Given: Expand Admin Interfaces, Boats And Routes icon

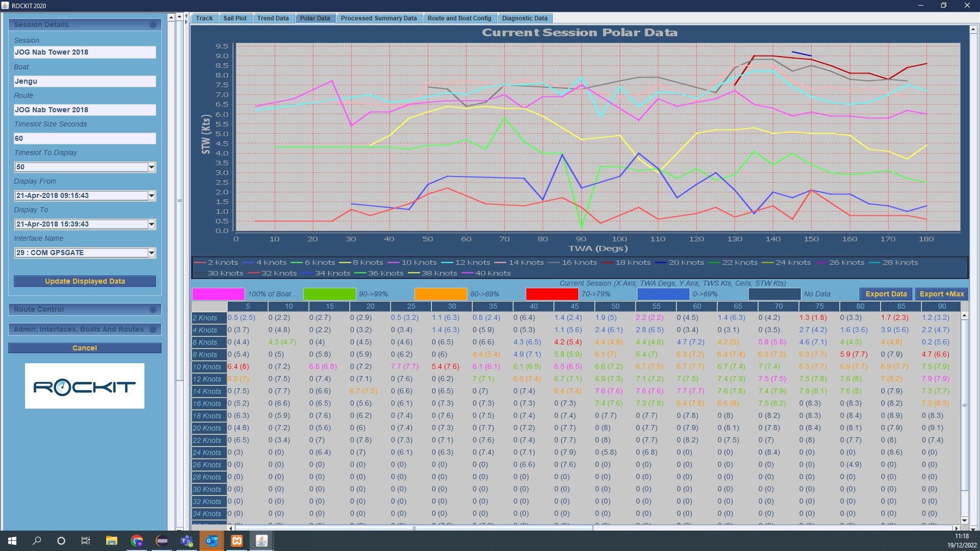Looking at the screenshot, I should (153, 329).
